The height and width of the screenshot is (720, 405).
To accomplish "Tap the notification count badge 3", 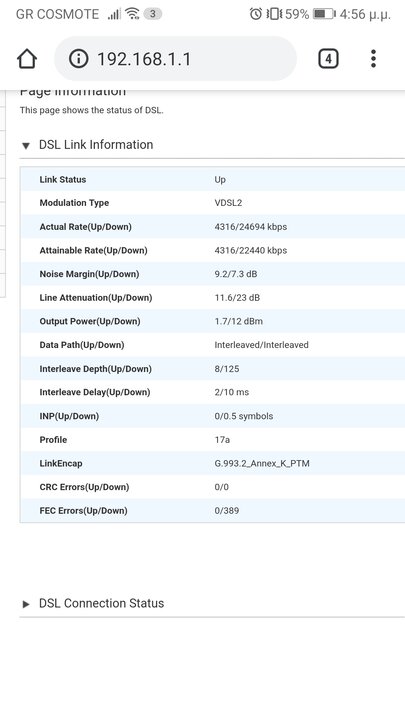I will click(152, 14).
